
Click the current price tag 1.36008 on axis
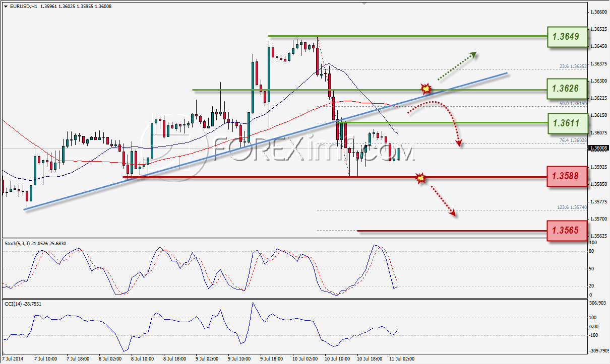click(x=599, y=148)
